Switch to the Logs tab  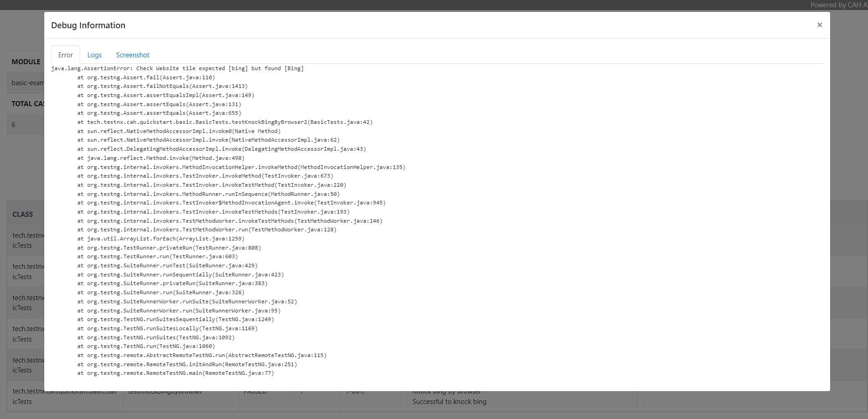click(x=94, y=55)
